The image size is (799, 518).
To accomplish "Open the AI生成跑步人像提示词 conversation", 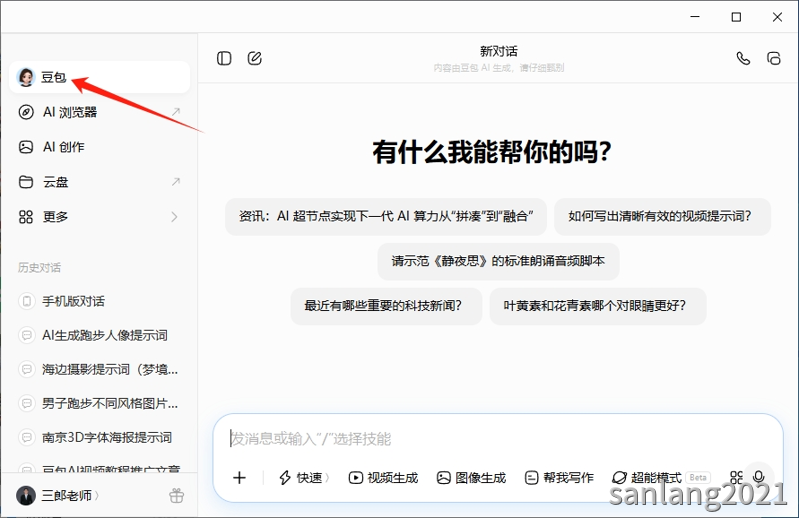I will coord(99,335).
